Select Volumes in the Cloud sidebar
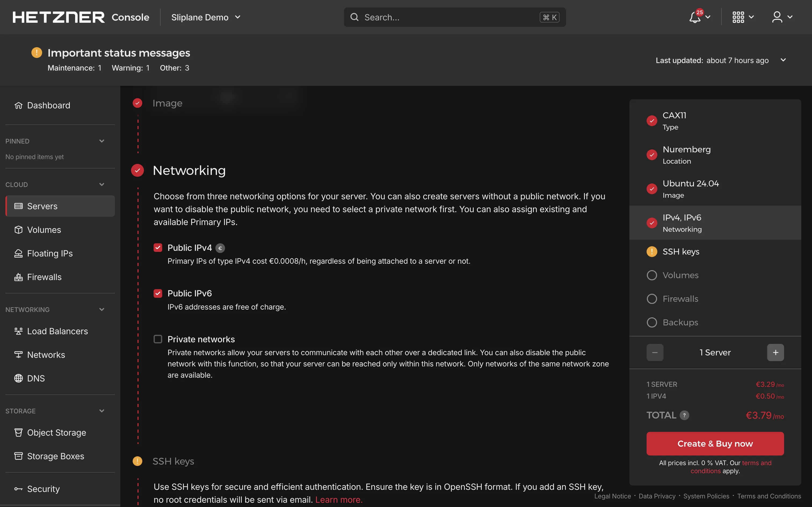812x507 pixels. pos(44,230)
